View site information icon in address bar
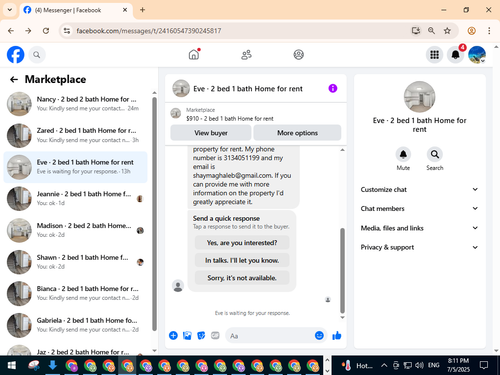Image resolution: width=500 pixels, height=375 pixels. pyautogui.click(x=67, y=31)
